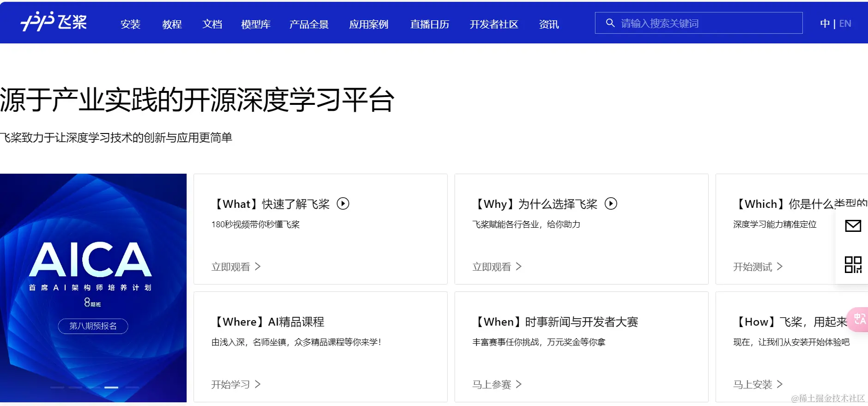The image size is (868, 406).
Task: Open the 开发者社区 menu
Action: coord(494,24)
